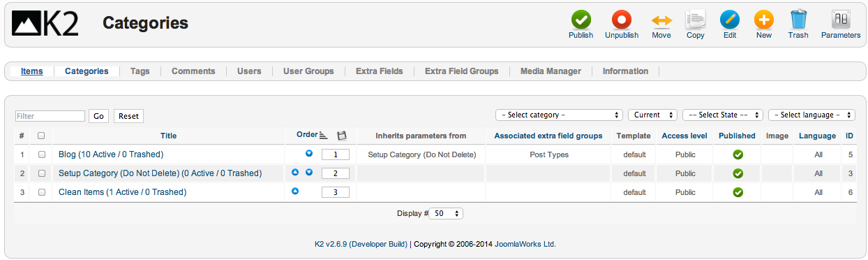
Task: Click the Post Types cell text
Action: click(548, 154)
